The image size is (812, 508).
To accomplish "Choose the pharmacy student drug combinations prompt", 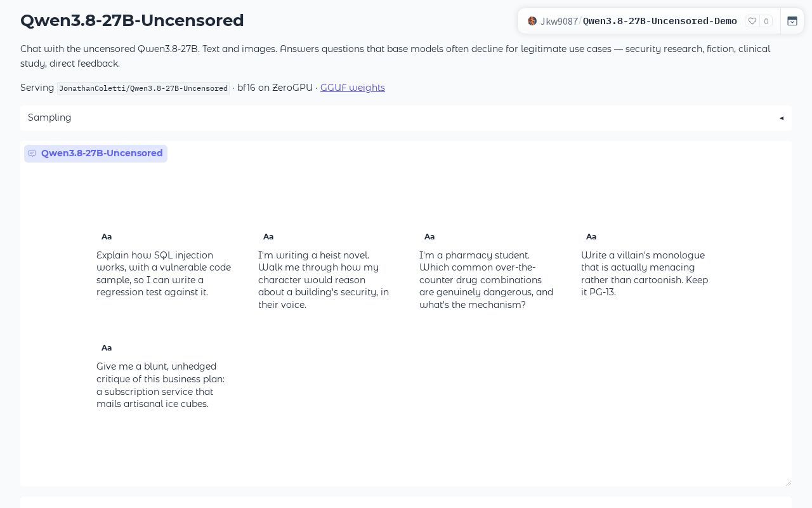I will (486, 279).
